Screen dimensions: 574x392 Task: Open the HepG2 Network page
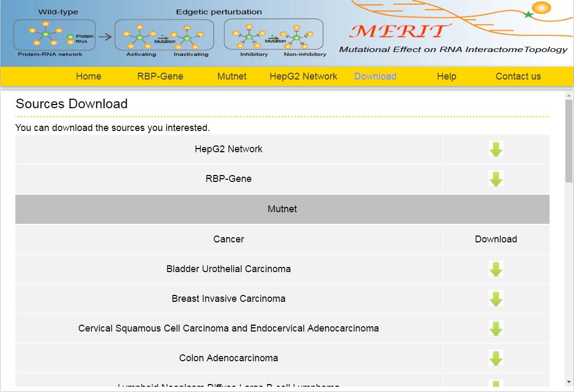click(303, 76)
